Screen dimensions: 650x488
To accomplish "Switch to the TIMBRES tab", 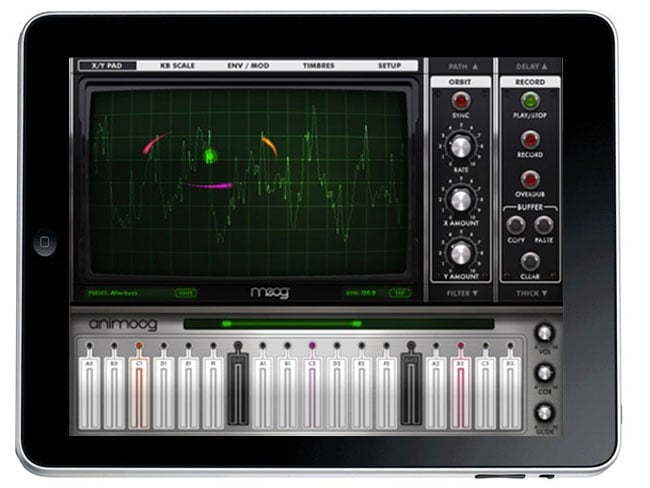I will pos(318,66).
